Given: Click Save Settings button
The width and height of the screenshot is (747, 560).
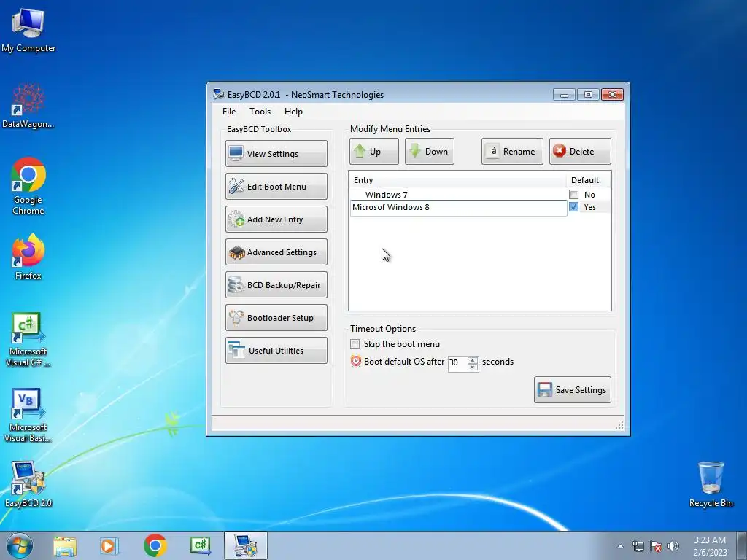Looking at the screenshot, I should coord(572,389).
